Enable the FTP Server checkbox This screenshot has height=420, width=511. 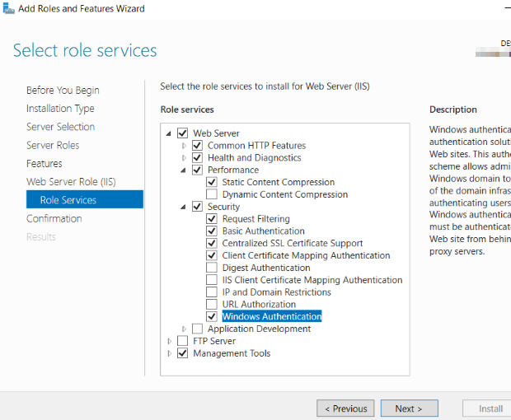[x=182, y=341]
